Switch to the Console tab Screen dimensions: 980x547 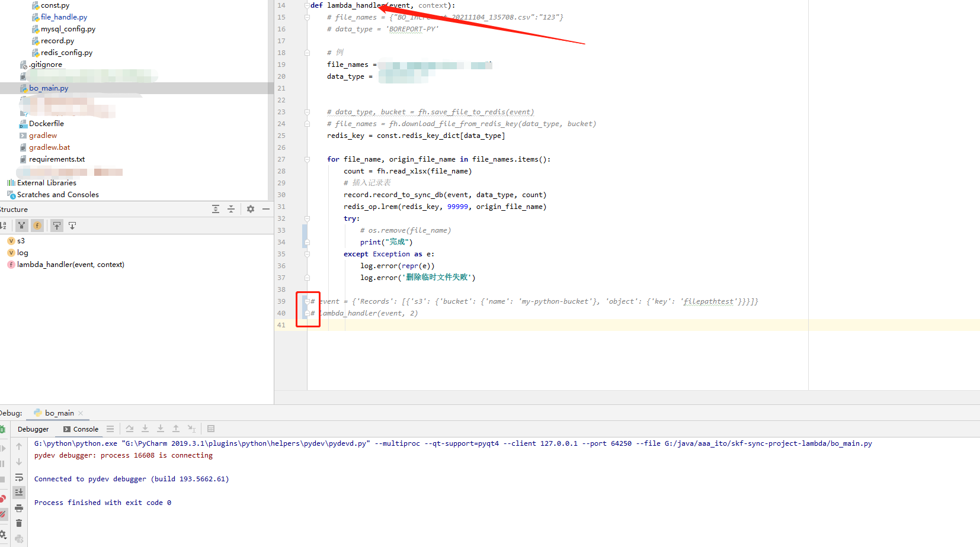click(81, 429)
